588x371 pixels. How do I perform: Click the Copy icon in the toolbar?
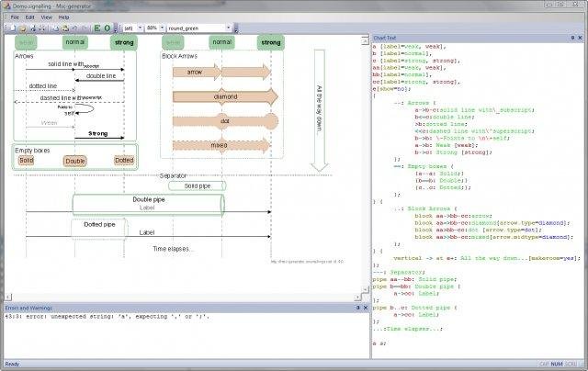coord(55,28)
